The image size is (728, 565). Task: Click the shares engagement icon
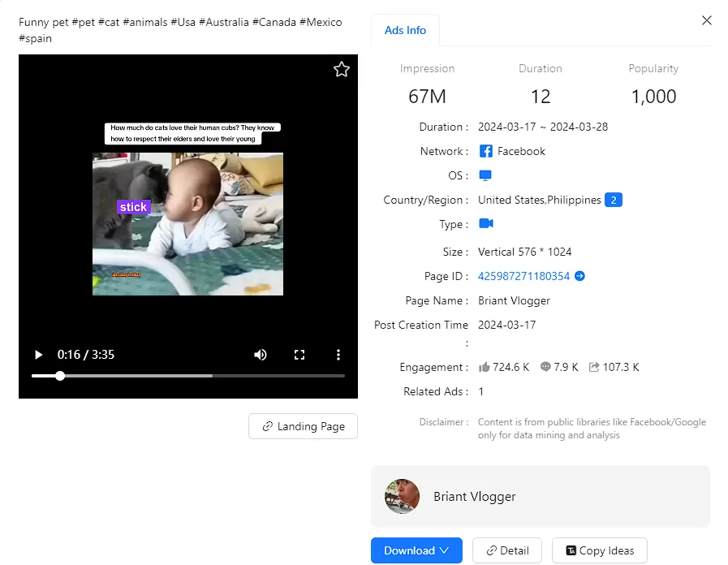click(594, 367)
